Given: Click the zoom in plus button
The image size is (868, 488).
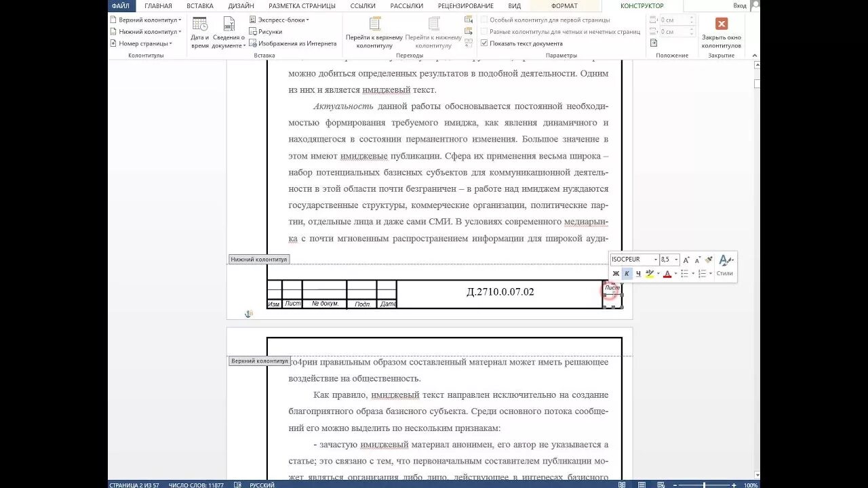Looking at the screenshot, I should (x=734, y=485).
